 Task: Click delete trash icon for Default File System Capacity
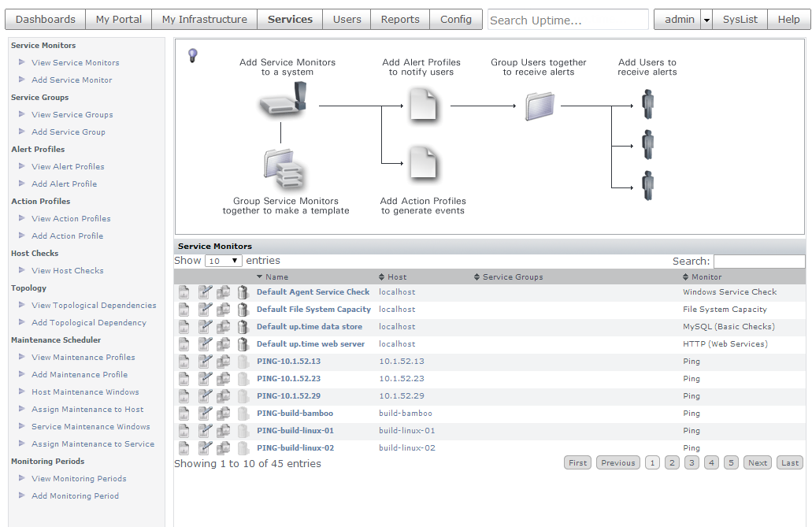point(243,310)
